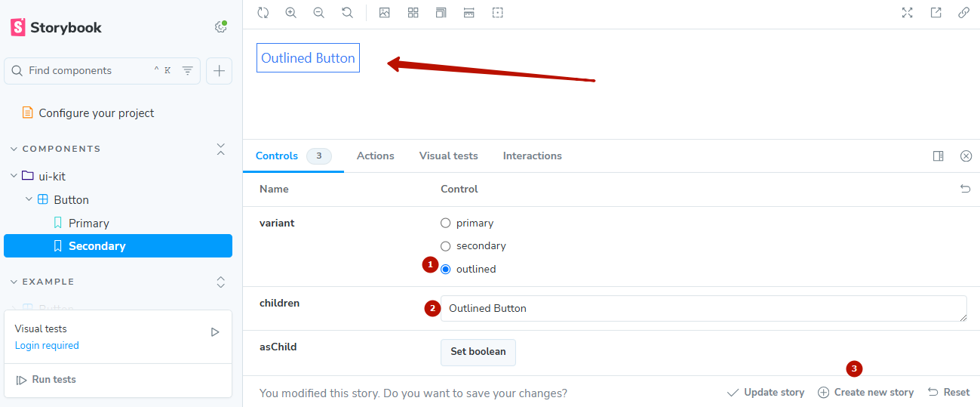Open the story in new tab
This screenshot has width=980, height=407.
[935, 12]
